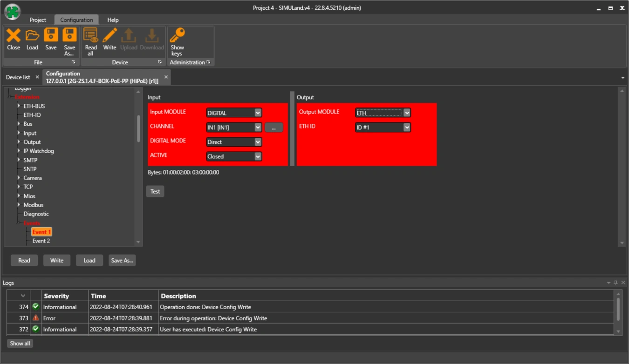The image size is (629, 364).
Task: Close the Configuration tab
Action: coord(166,77)
